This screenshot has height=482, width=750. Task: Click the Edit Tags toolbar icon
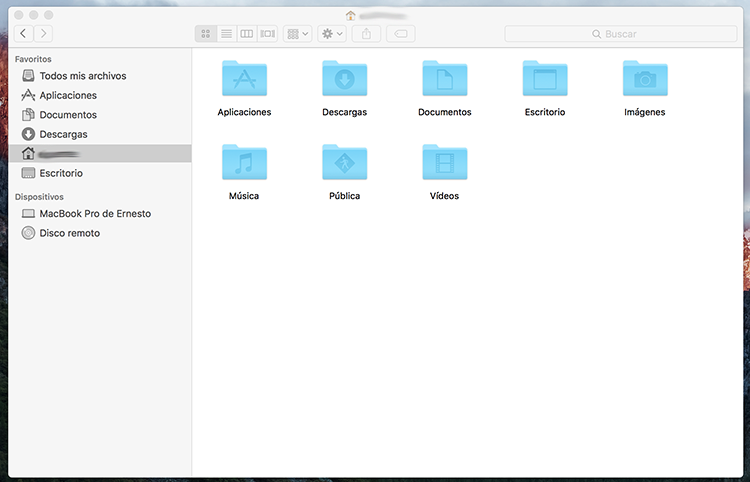click(x=400, y=34)
